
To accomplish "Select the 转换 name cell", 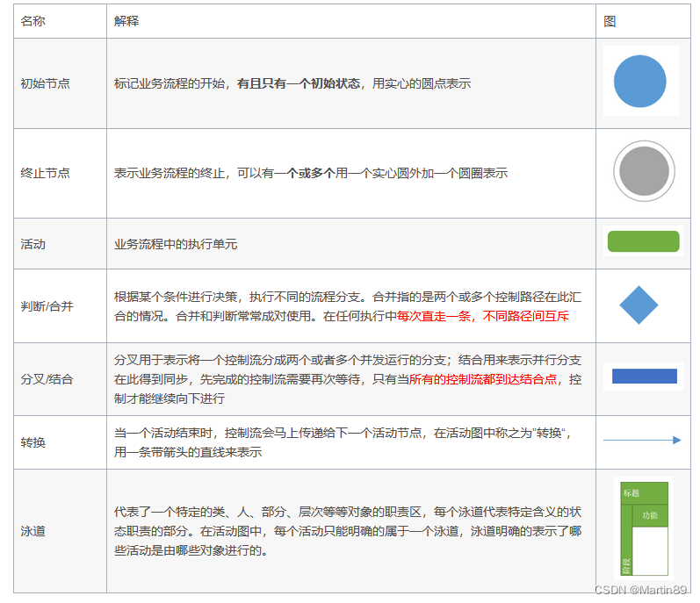I will point(60,442).
